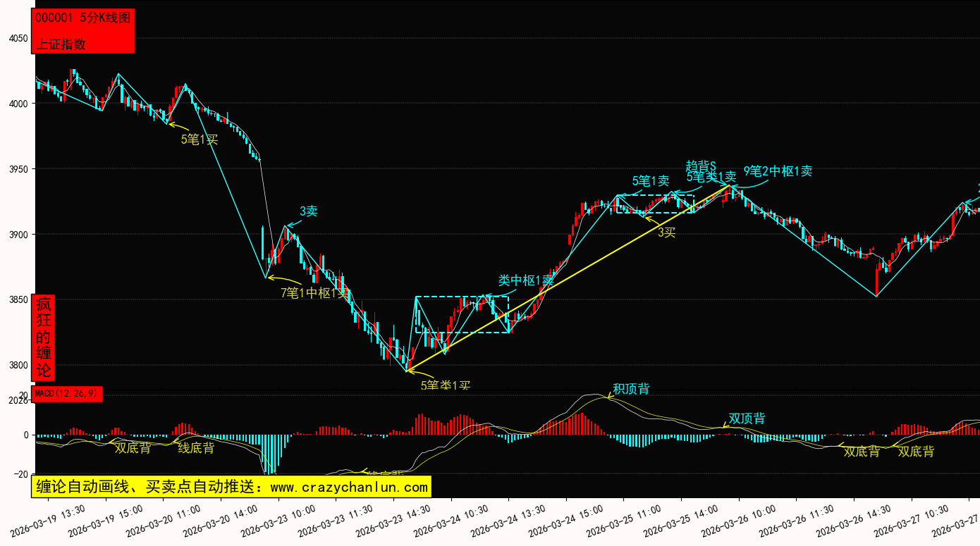Viewport: 980px width, 546px height.
Task: Select the 类中枢1卖 sell annotation
Action: (526, 280)
